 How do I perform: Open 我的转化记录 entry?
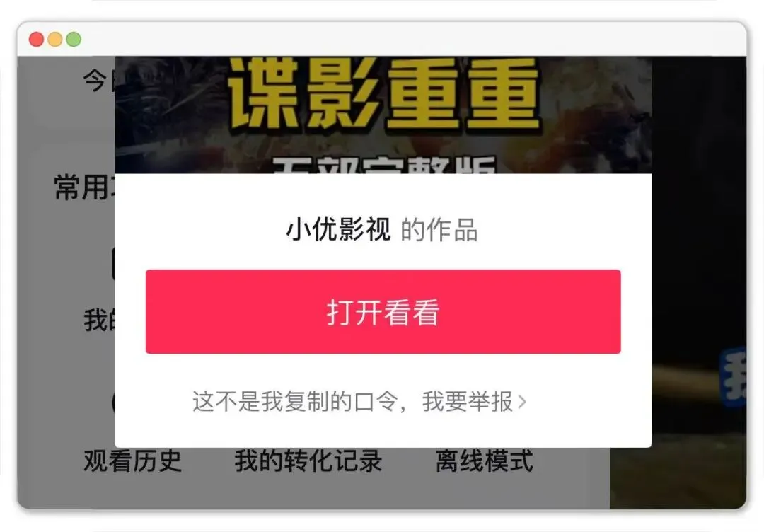click(x=308, y=461)
